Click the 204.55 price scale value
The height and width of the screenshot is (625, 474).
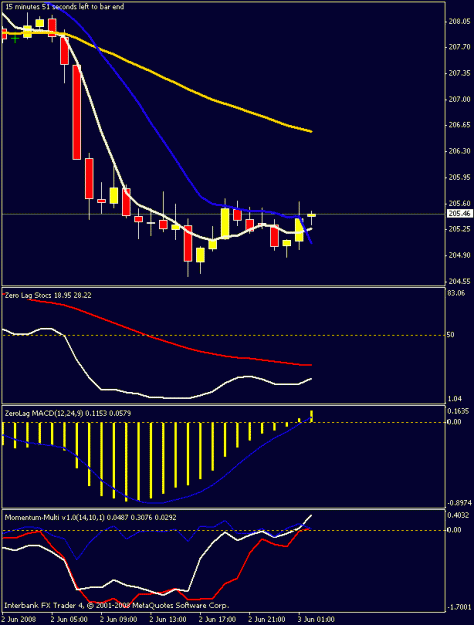tap(459, 281)
